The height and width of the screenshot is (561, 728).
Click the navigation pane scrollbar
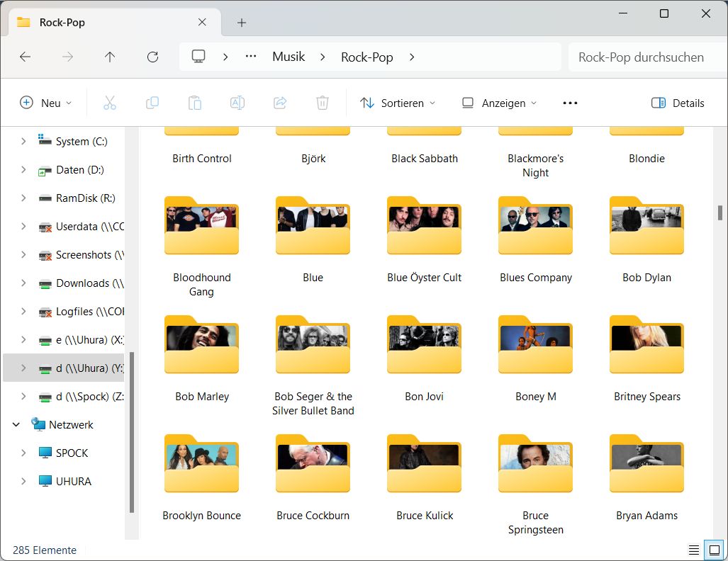pyautogui.click(x=132, y=432)
